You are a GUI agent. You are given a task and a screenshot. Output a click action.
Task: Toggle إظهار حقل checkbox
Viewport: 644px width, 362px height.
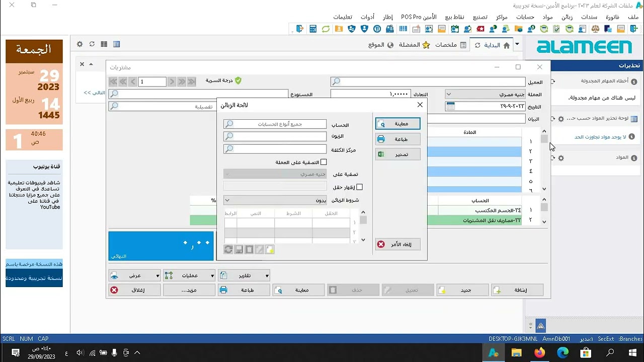359,187
